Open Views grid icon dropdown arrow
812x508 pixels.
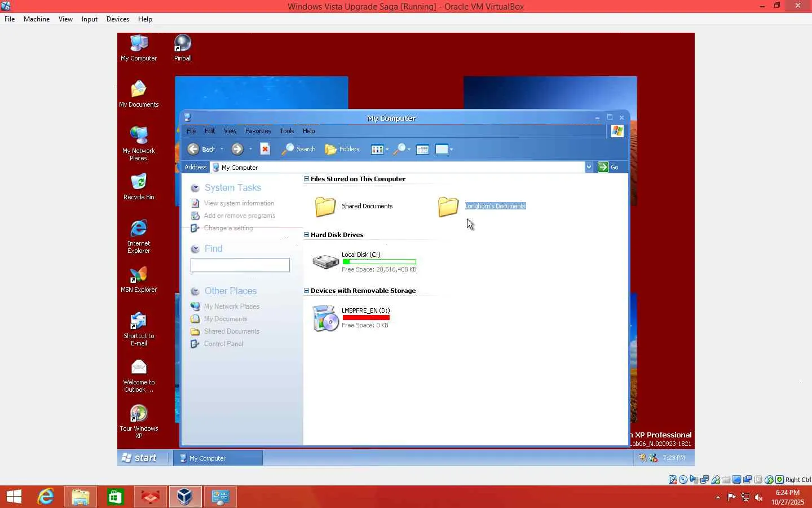coord(387,150)
